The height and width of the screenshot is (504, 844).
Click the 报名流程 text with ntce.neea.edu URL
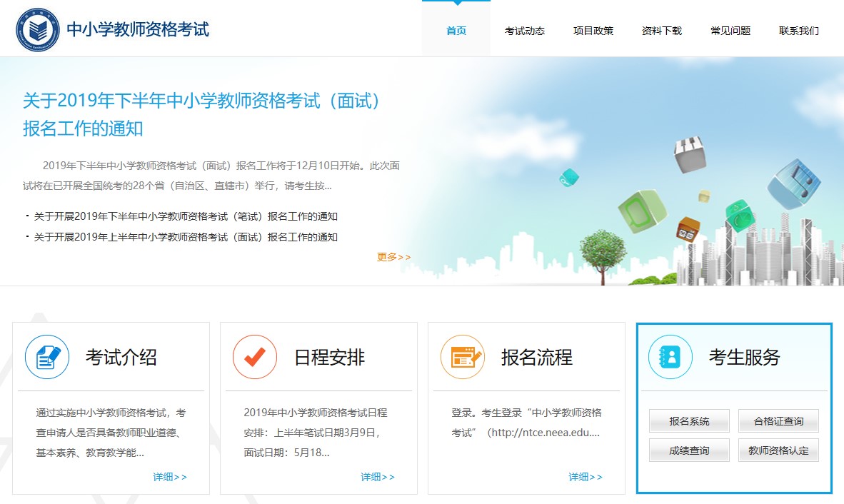pos(526,423)
